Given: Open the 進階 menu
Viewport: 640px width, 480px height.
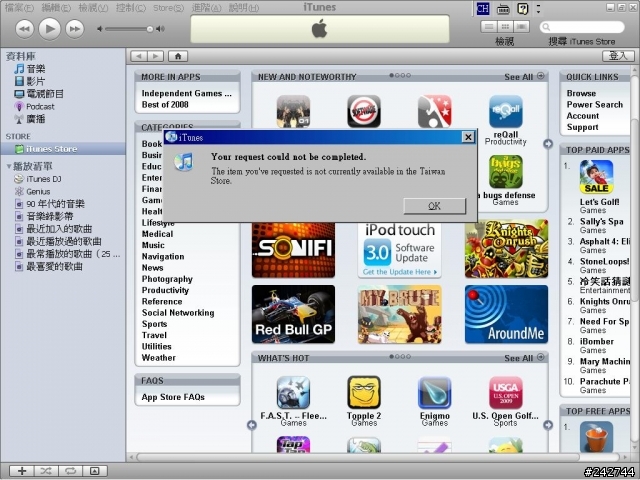Looking at the screenshot, I should click(206, 7).
